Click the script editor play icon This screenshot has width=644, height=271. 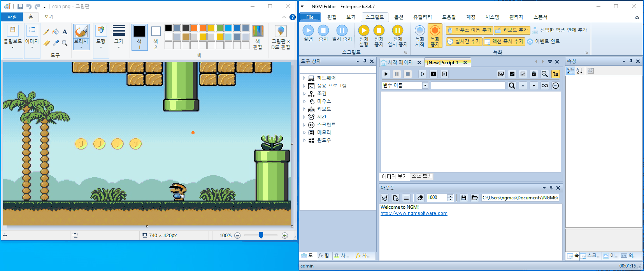pos(386,74)
